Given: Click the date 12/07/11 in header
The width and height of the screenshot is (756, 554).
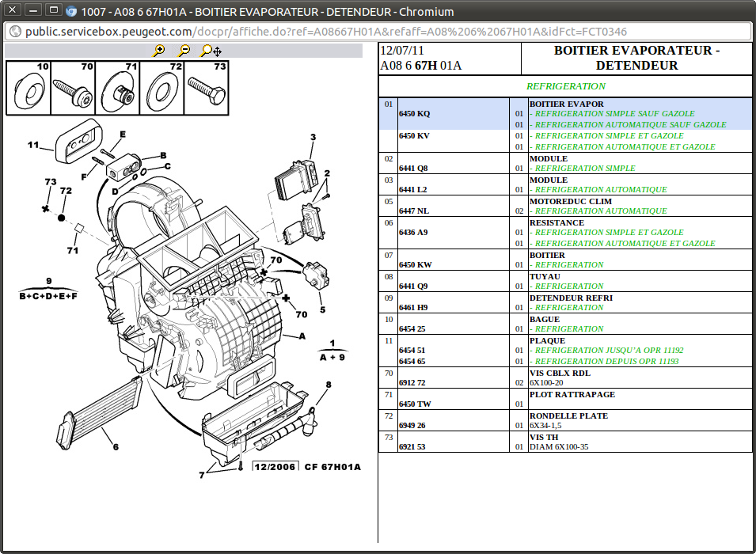Looking at the screenshot, I should (x=401, y=51).
